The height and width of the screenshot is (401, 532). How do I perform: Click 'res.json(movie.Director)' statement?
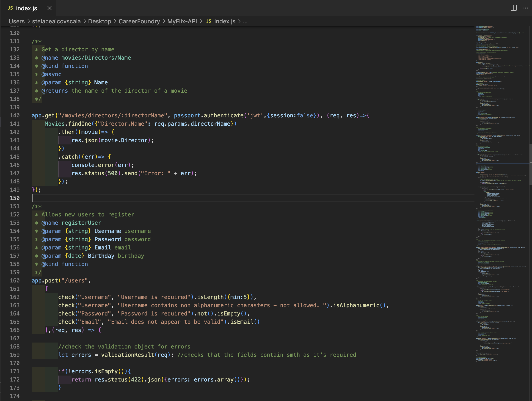(113, 140)
